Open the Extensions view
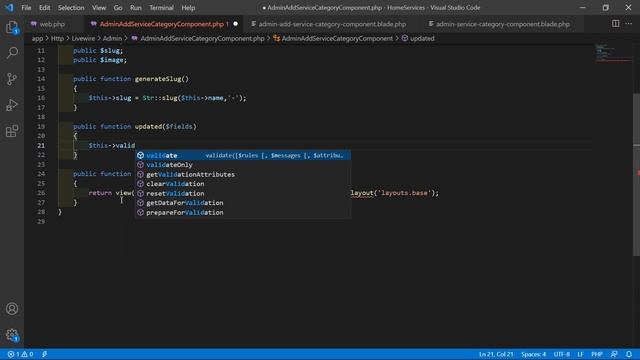The image size is (640, 360). tap(12, 131)
